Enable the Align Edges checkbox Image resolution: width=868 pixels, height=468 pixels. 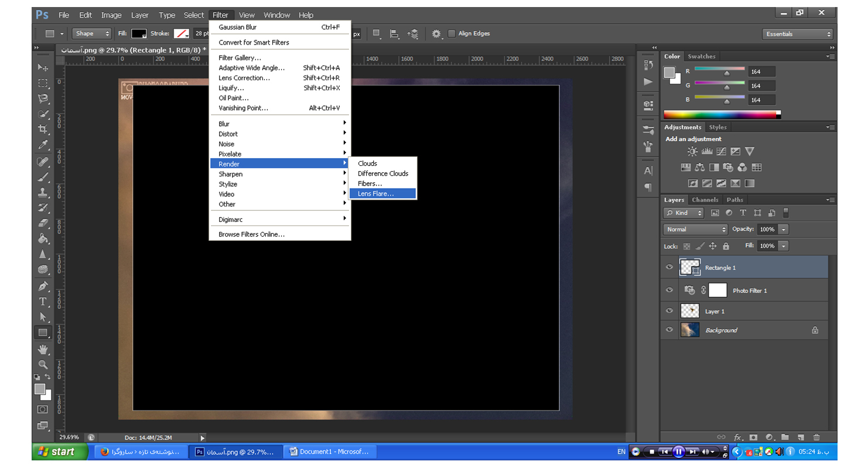(x=452, y=33)
